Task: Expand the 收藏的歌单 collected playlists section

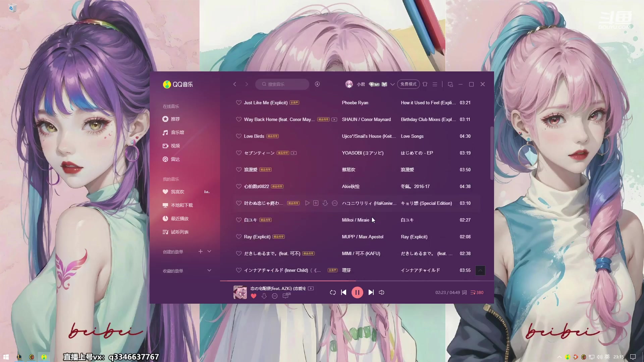Action: pos(209,270)
